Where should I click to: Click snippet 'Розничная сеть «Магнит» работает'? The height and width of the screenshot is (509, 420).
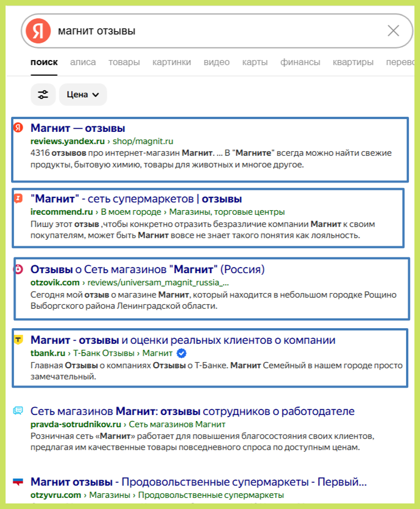(x=202, y=442)
